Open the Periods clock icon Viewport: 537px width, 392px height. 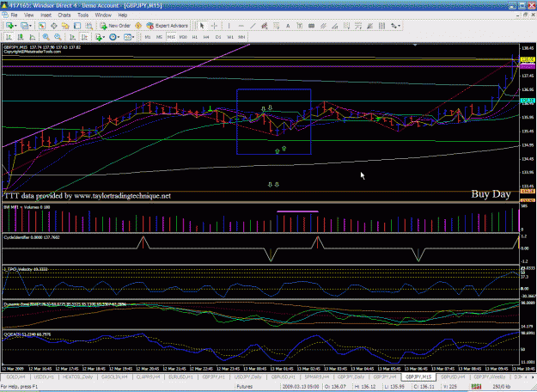[x=113, y=37]
